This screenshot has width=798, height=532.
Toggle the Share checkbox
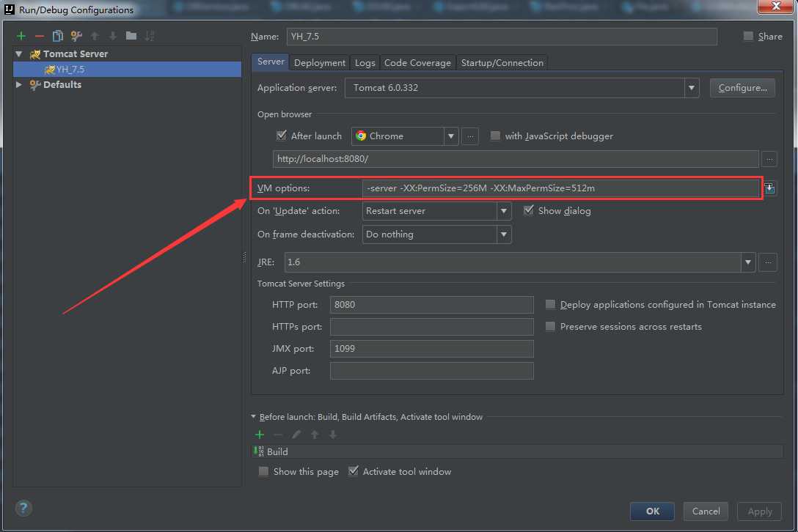pyautogui.click(x=748, y=36)
